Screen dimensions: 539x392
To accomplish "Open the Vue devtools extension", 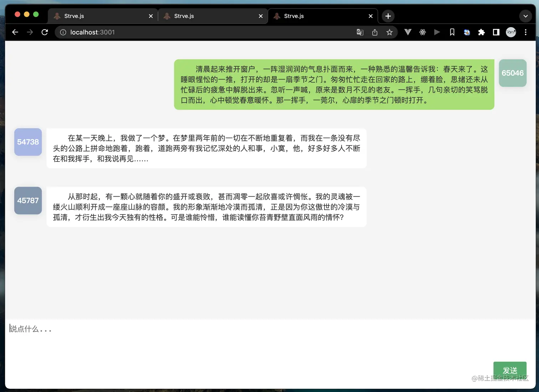I will [x=408, y=32].
